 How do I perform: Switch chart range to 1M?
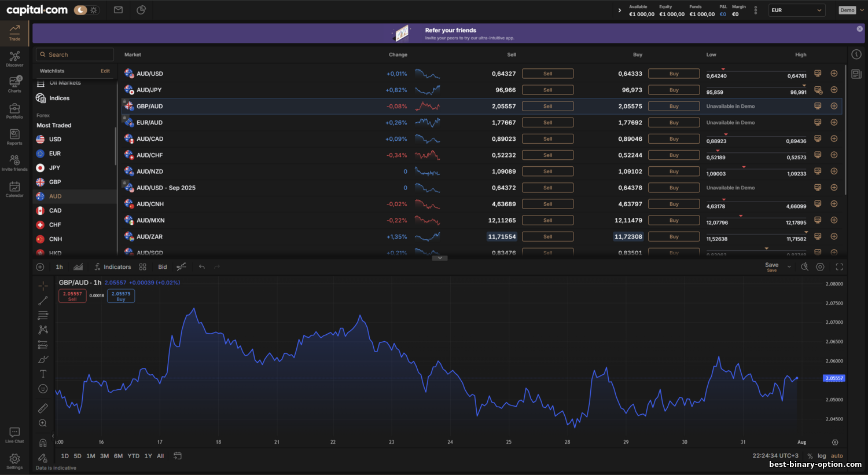tap(91, 456)
